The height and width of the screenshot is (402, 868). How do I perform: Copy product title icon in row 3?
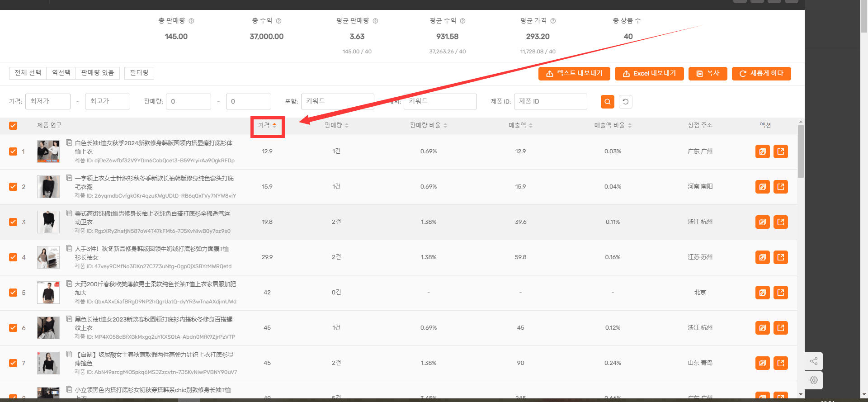point(69,213)
